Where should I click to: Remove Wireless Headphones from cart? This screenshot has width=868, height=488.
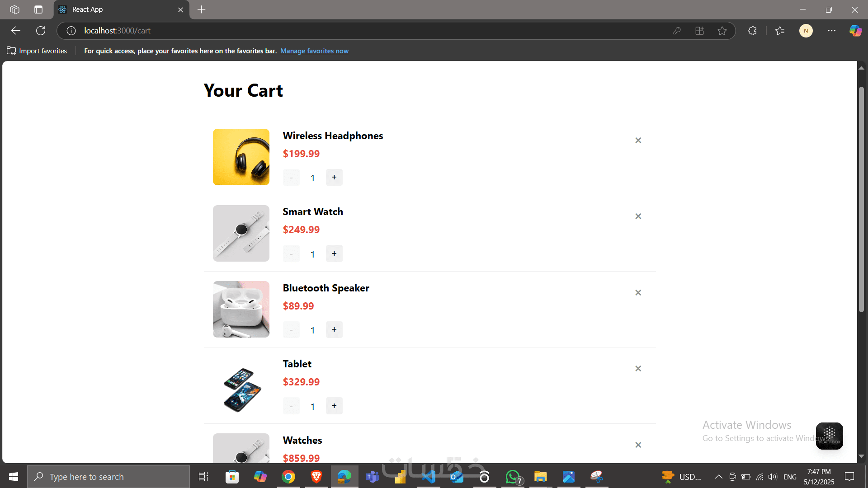coord(638,141)
